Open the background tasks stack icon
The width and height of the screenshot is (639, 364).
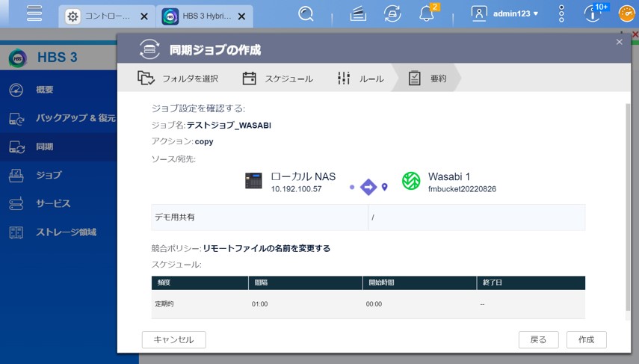point(358,13)
